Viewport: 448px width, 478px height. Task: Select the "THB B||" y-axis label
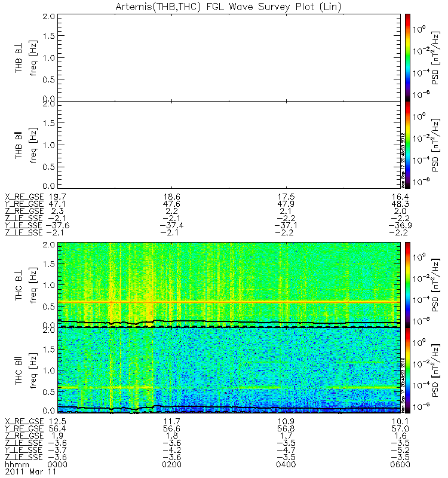[x=19, y=145]
